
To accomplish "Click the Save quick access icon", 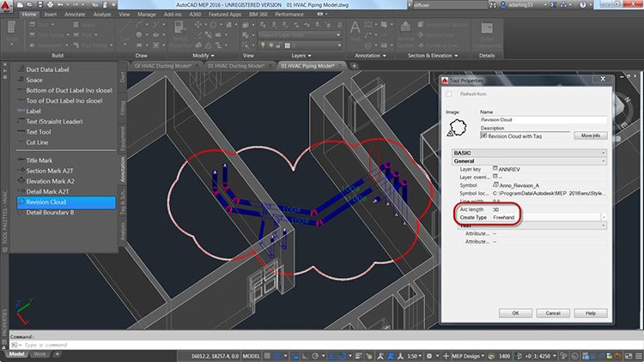I will click(40, 5).
